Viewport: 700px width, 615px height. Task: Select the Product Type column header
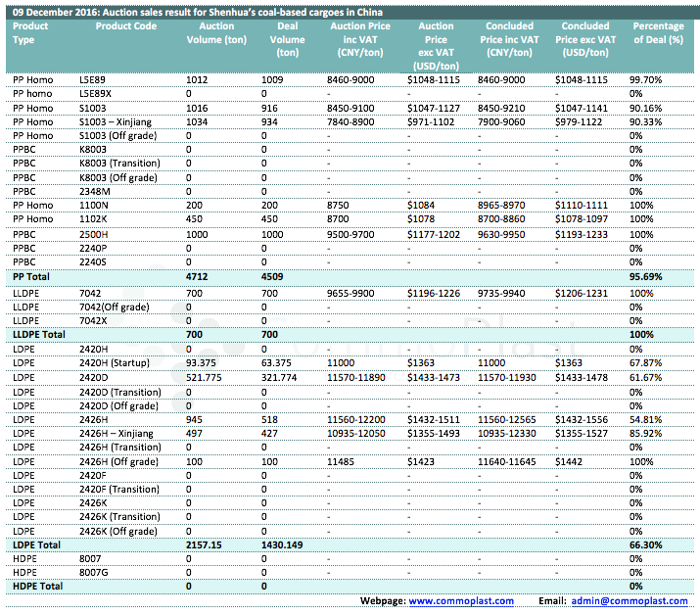[x=31, y=32]
